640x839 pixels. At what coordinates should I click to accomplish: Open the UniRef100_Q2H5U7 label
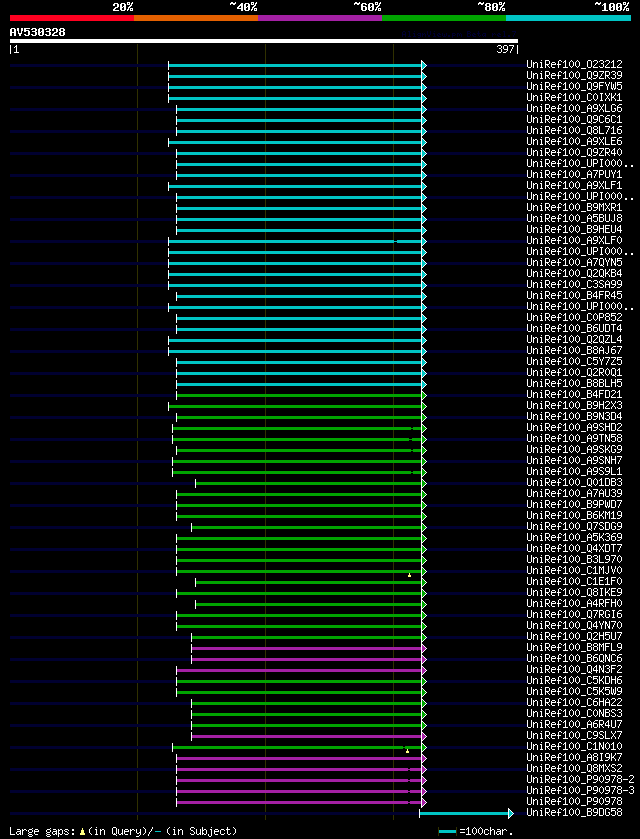(x=574, y=637)
